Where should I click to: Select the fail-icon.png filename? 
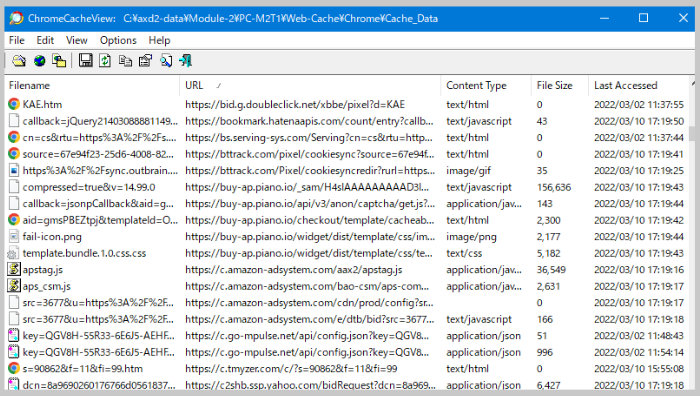[x=52, y=236]
